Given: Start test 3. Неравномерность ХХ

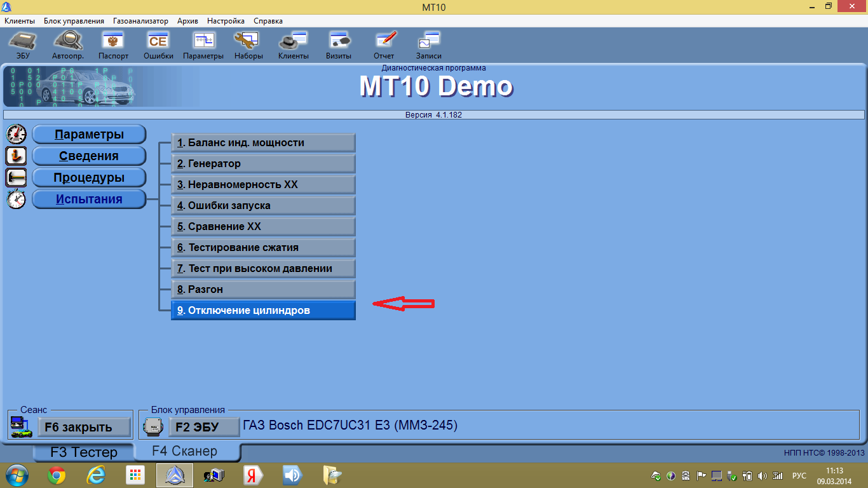Looking at the screenshot, I should click(263, 184).
